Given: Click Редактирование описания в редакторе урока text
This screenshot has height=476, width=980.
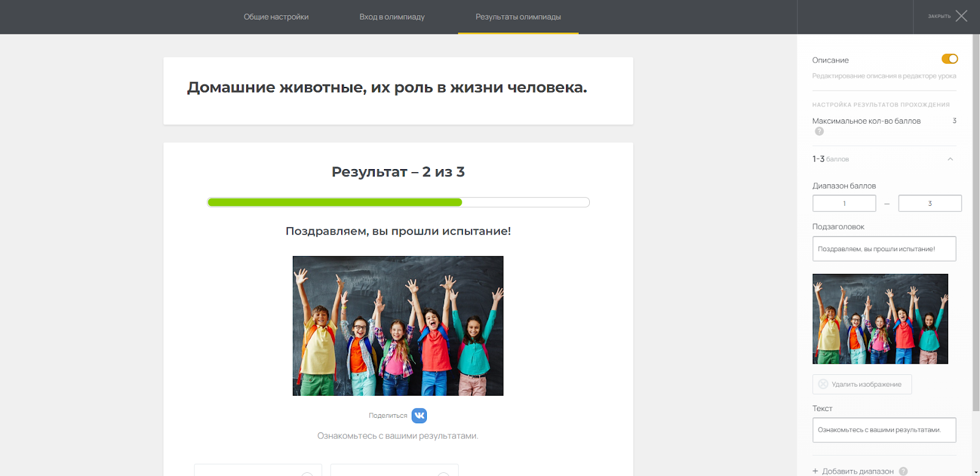Looking at the screenshot, I should click(x=884, y=76).
